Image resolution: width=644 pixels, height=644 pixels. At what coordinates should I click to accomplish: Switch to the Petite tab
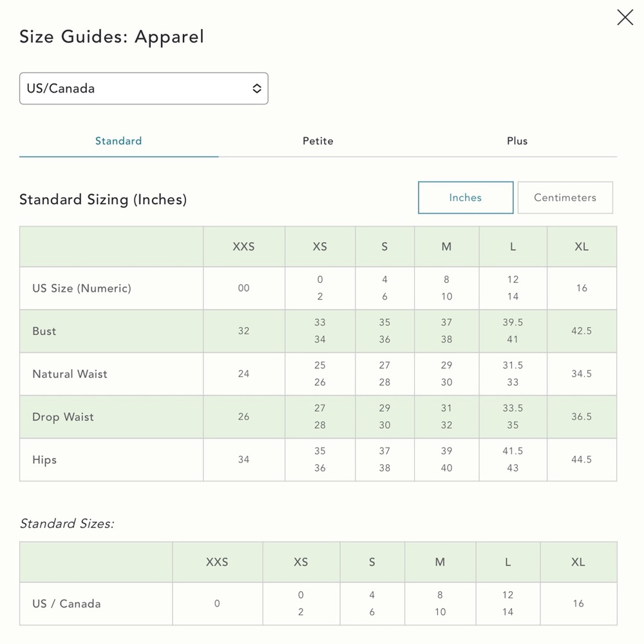pyautogui.click(x=318, y=141)
